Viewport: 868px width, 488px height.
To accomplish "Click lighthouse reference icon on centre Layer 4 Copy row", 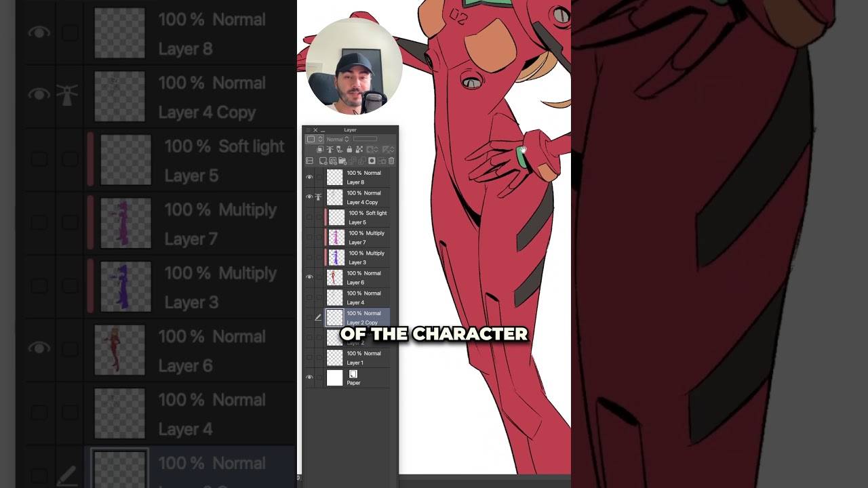I will pos(319,197).
